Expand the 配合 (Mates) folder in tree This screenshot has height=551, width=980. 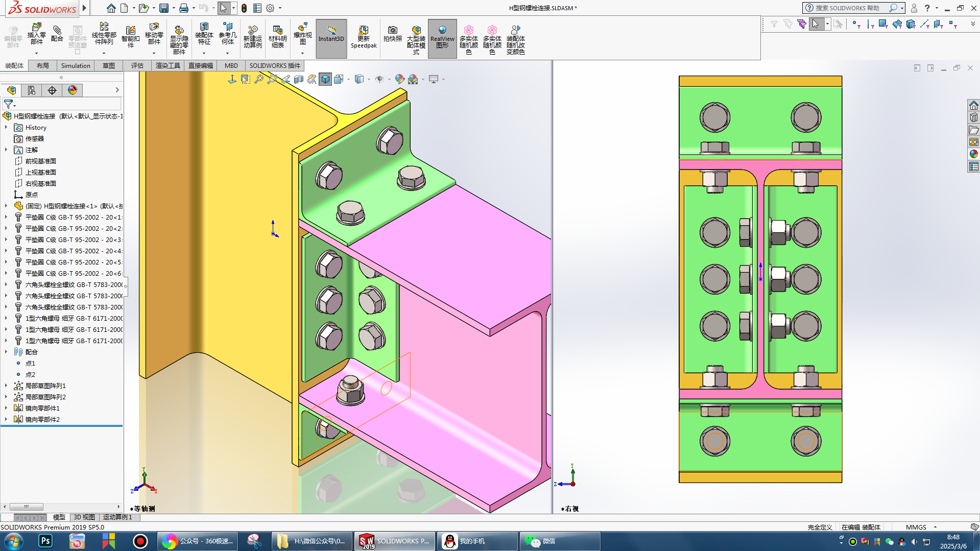click(x=6, y=352)
